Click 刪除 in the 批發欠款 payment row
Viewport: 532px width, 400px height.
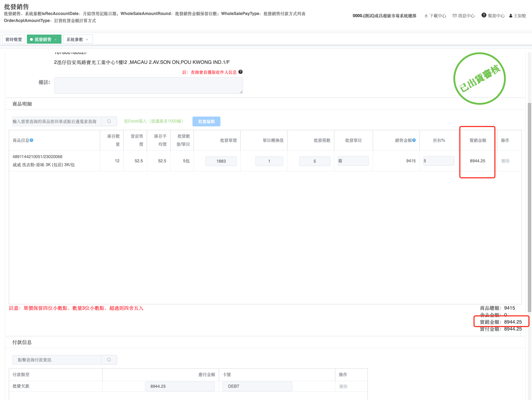click(x=343, y=386)
